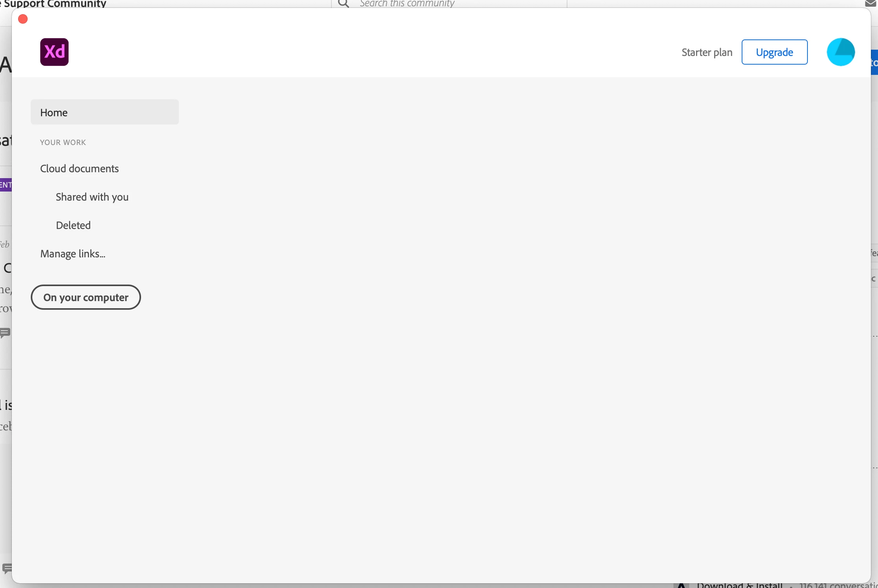This screenshot has height=588, width=878.
Task: Click the purple badge behind the window
Action: (x=6, y=185)
